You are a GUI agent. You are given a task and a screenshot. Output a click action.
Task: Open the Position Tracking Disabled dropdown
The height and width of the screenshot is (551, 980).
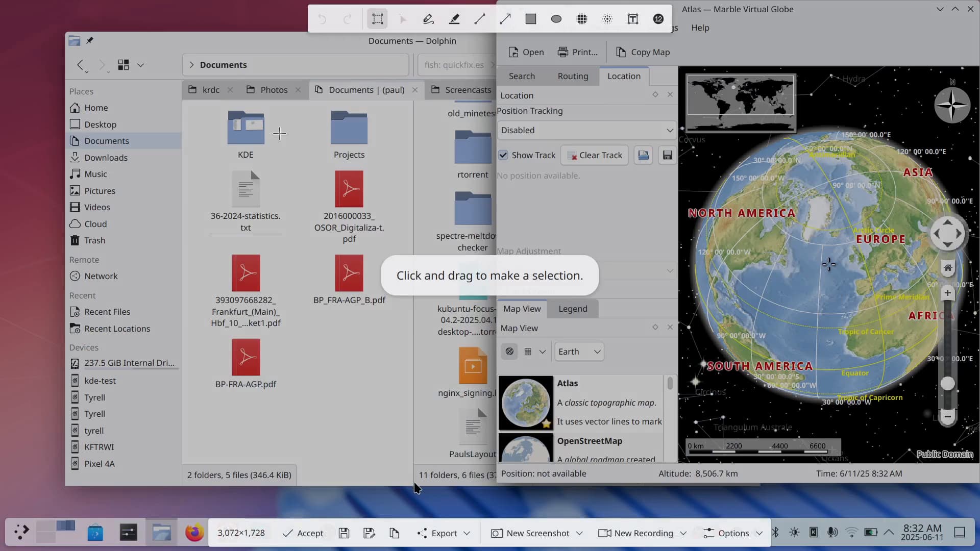click(x=586, y=130)
